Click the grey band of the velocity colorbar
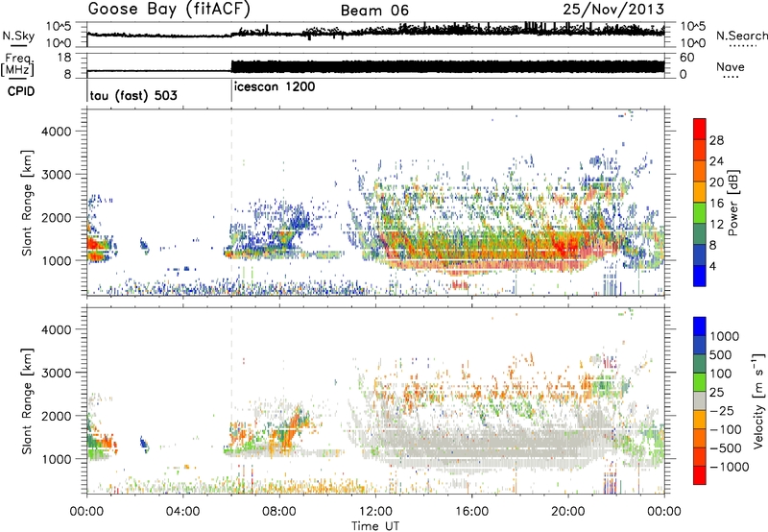 point(700,400)
